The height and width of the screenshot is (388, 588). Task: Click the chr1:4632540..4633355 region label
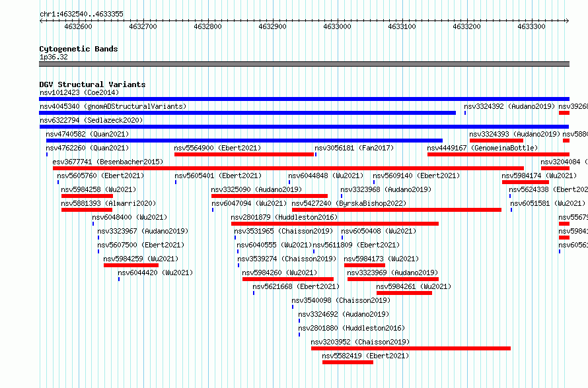tap(81, 14)
